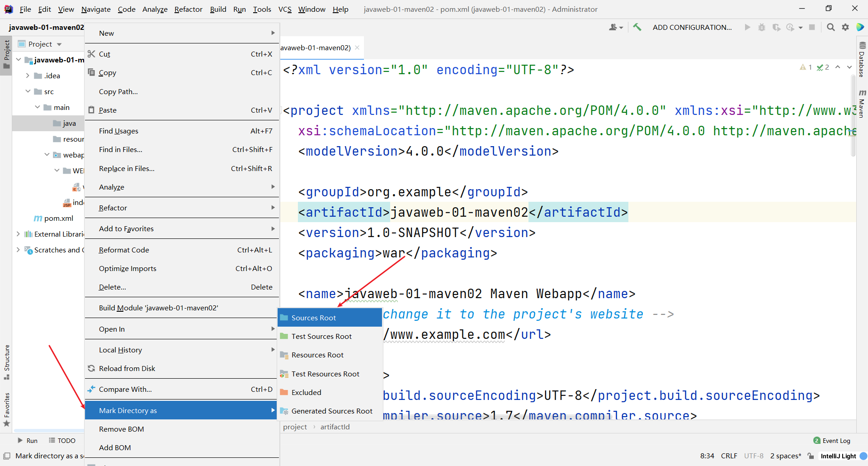Open the IDE settings gear icon

(845, 27)
